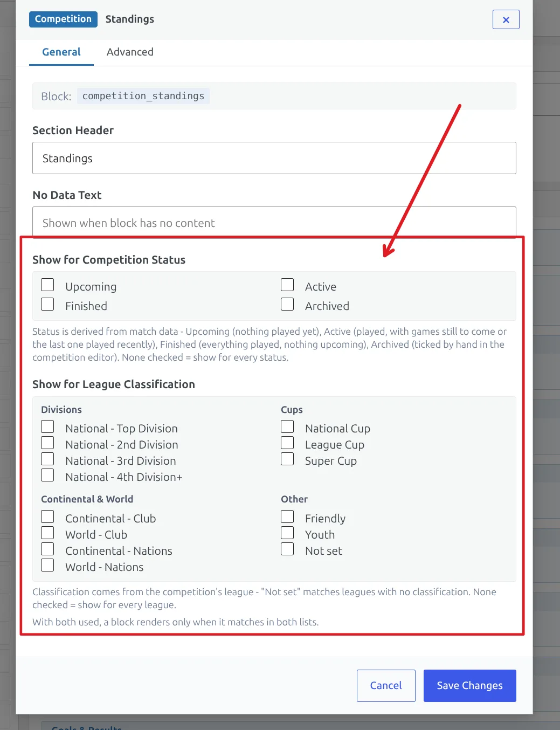Enable the World - Nations checkbox

47,565
